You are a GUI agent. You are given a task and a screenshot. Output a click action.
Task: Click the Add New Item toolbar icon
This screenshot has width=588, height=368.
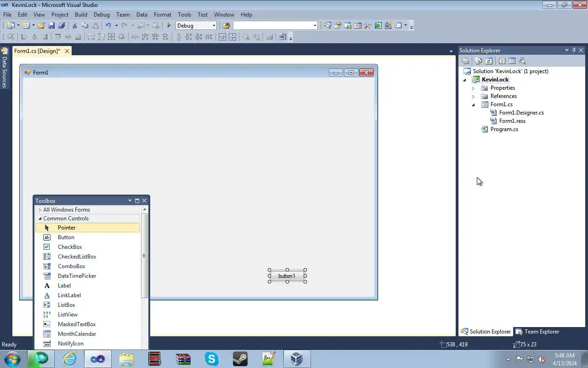[x=26, y=26]
